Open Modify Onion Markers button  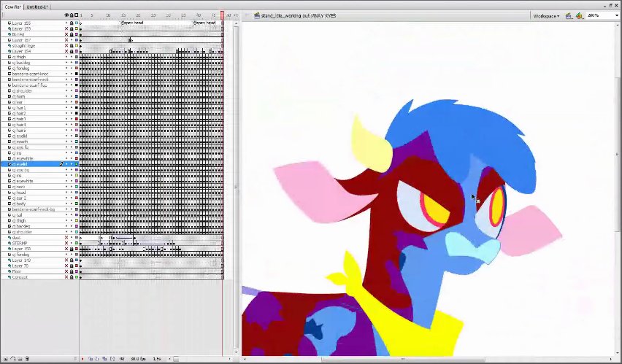point(112,359)
